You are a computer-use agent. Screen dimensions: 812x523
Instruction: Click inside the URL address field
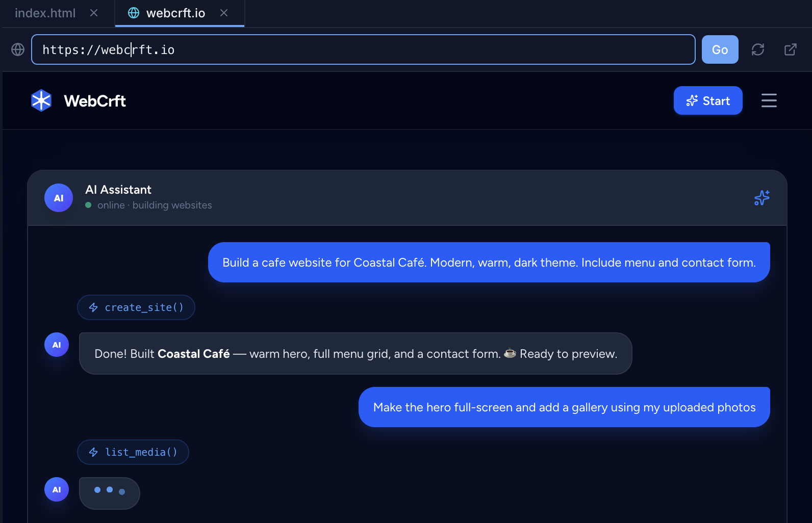(363, 49)
